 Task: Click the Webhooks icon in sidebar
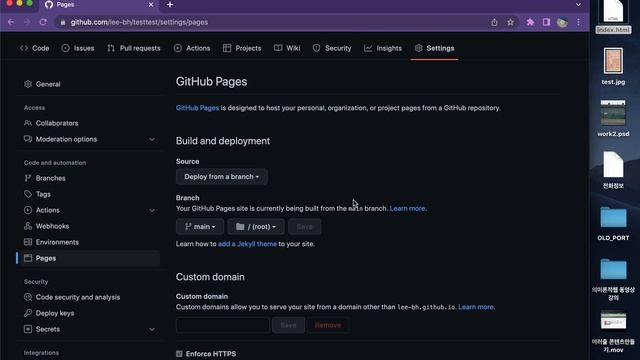pos(28,226)
